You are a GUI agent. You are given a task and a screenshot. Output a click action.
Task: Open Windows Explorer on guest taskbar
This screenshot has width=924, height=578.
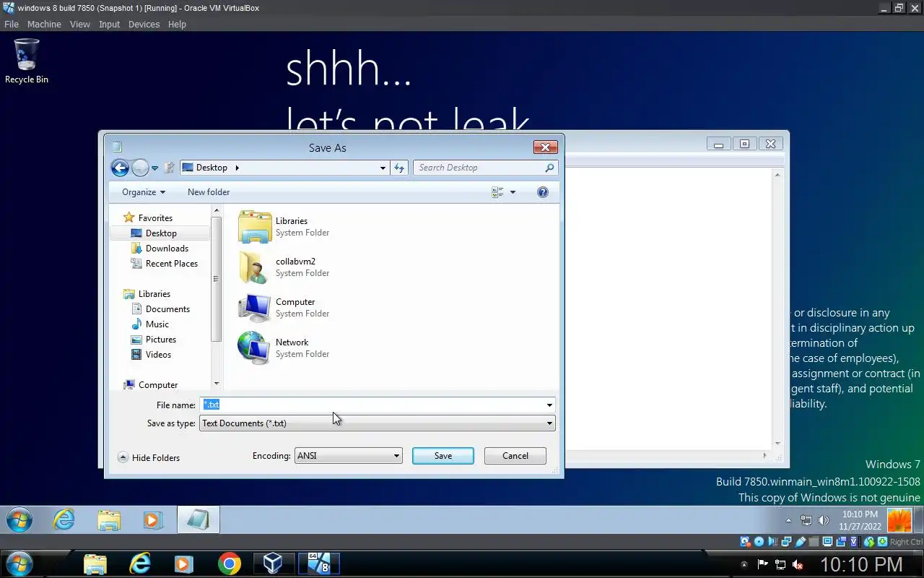coord(109,520)
